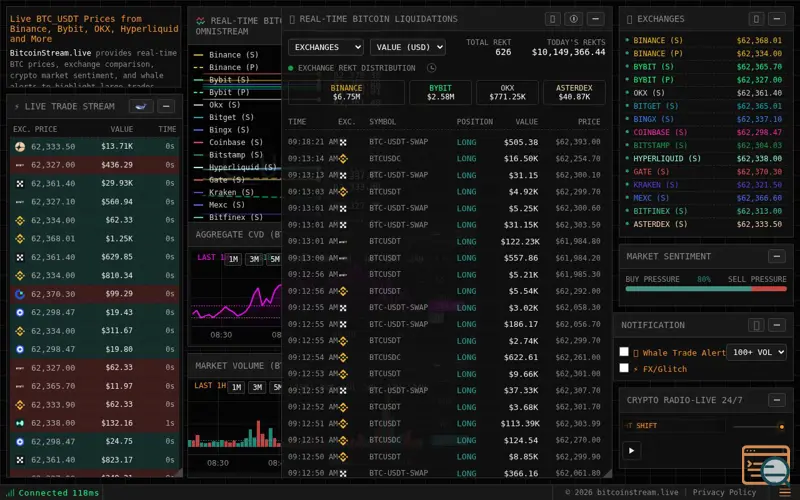Toggle Binance (S) line in Omnistream legend

[x=227, y=55]
